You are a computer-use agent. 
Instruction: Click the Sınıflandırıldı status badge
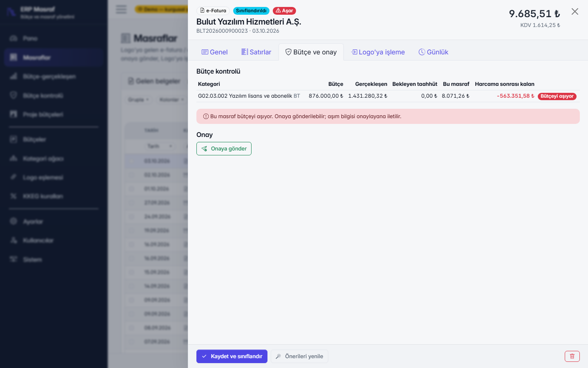point(251,11)
